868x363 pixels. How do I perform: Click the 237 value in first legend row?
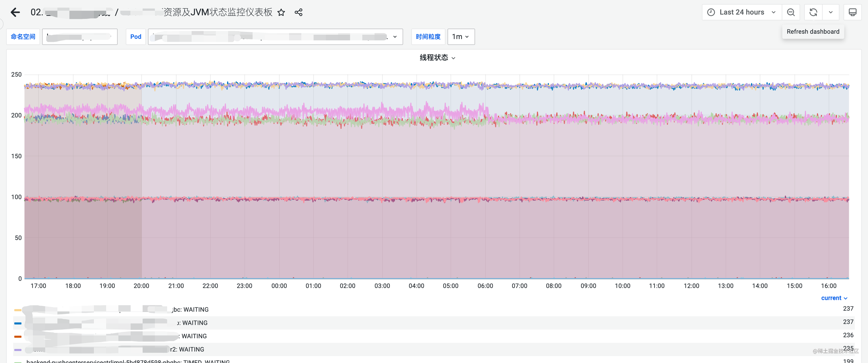coord(848,309)
